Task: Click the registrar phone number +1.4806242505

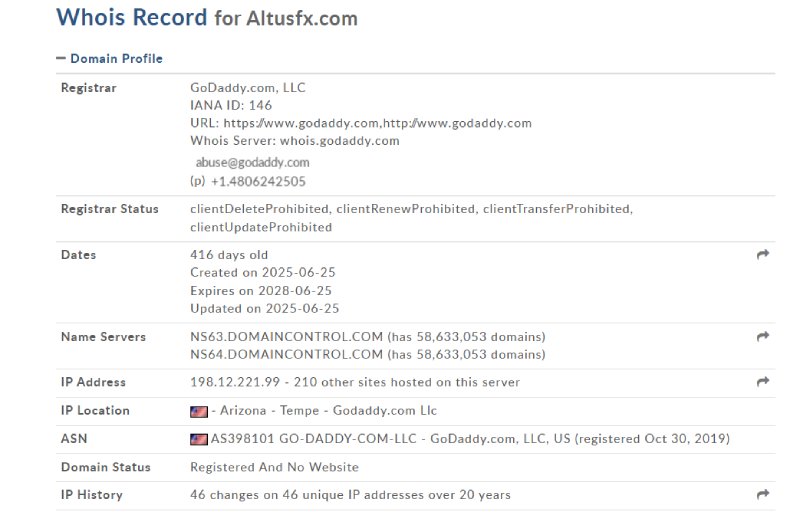Action: (258, 182)
